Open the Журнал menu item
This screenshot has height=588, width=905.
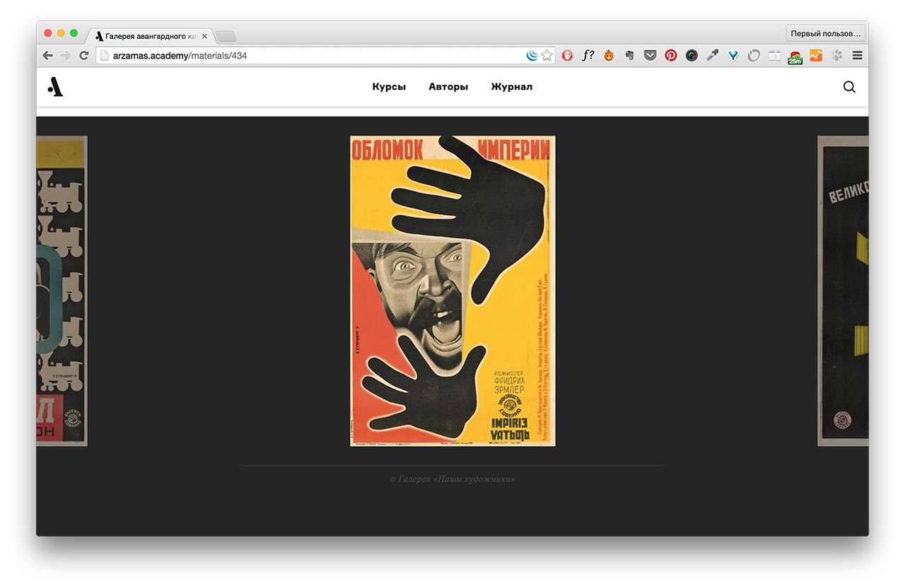(512, 87)
